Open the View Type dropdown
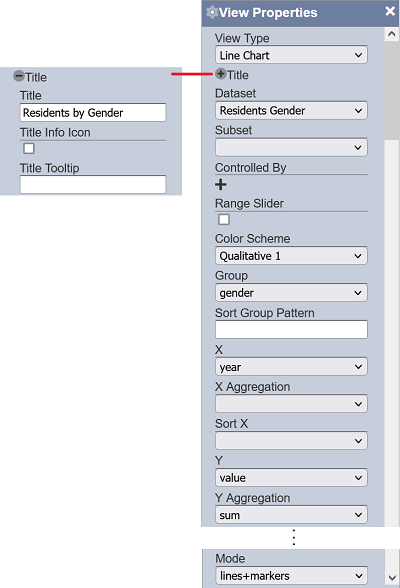400x588 pixels. tap(291, 55)
